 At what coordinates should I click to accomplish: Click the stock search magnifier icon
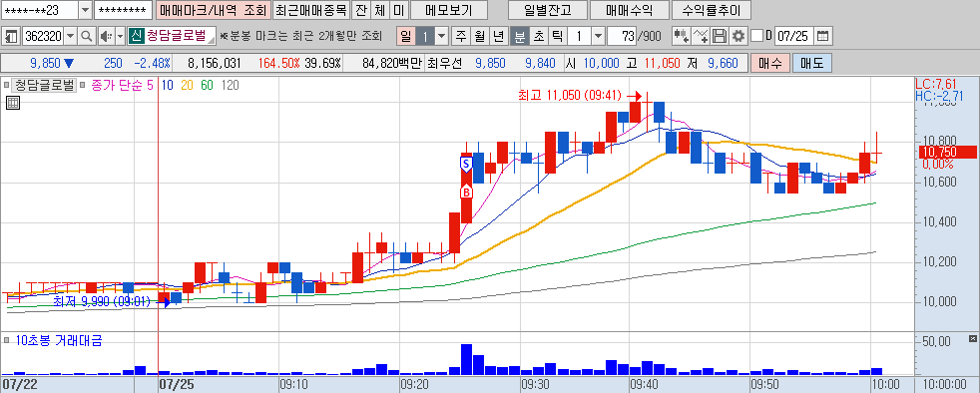[x=87, y=36]
